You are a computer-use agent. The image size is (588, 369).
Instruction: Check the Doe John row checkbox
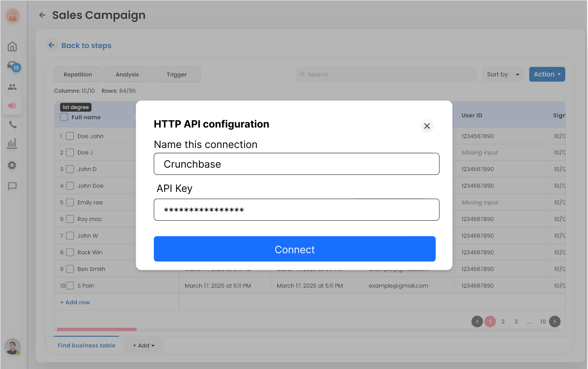coord(70,136)
